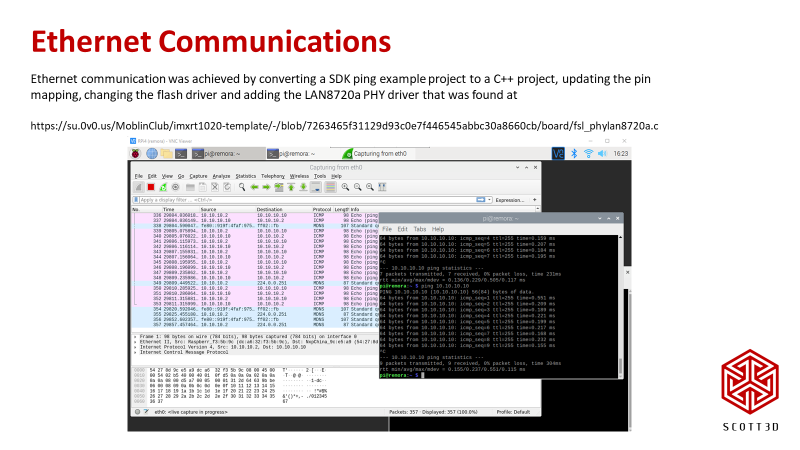
Task: Open the Bluetooth tray menu
Action: coord(574,154)
